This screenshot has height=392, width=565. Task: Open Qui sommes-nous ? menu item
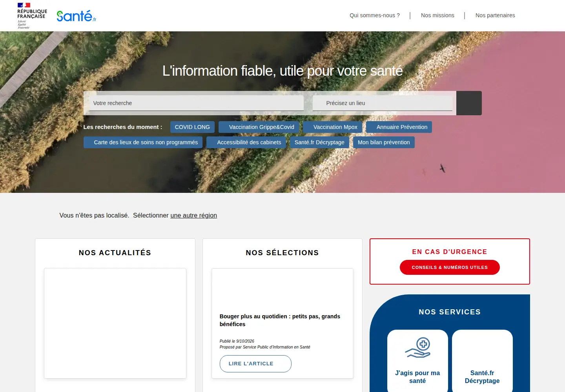pyautogui.click(x=375, y=15)
